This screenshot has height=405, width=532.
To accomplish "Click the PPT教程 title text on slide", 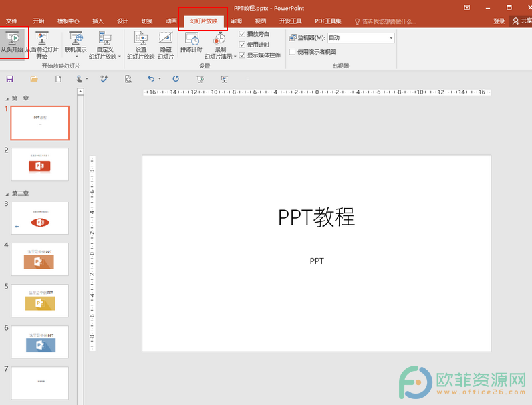I will (x=317, y=217).
